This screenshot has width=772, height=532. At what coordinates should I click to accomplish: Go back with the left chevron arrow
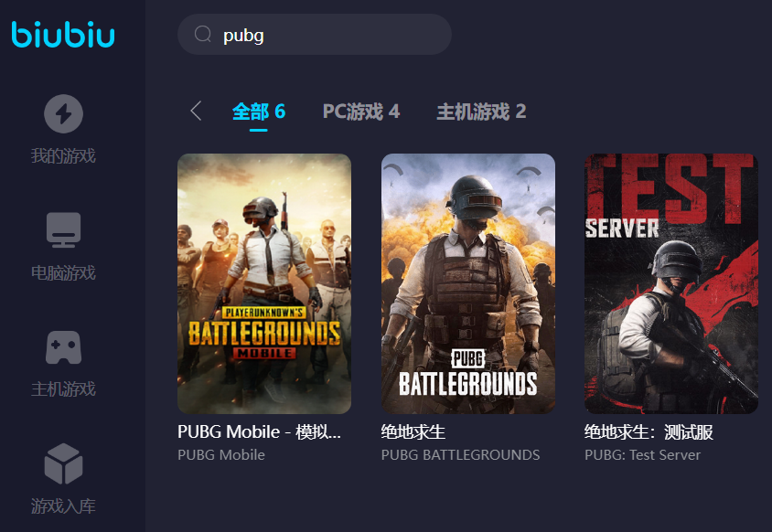coord(196,111)
